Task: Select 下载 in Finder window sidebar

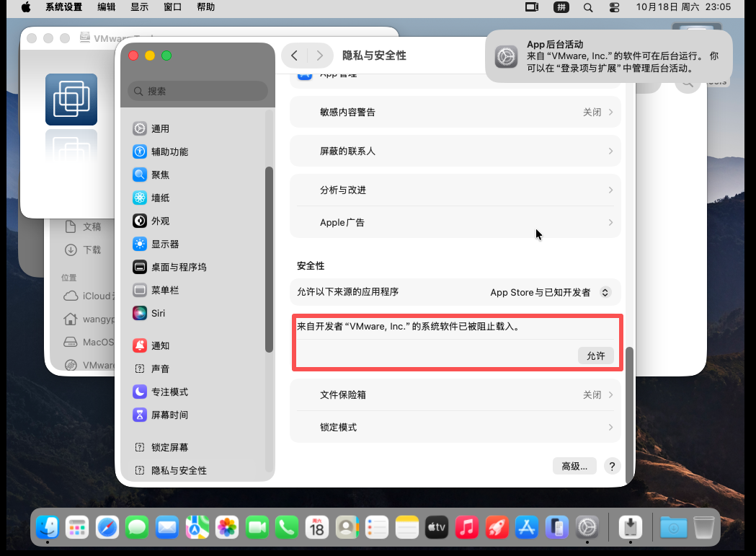Action: click(84, 250)
